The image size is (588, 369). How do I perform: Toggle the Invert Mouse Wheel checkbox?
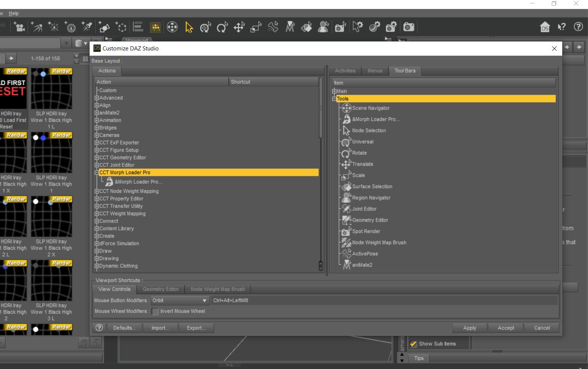[x=155, y=311]
